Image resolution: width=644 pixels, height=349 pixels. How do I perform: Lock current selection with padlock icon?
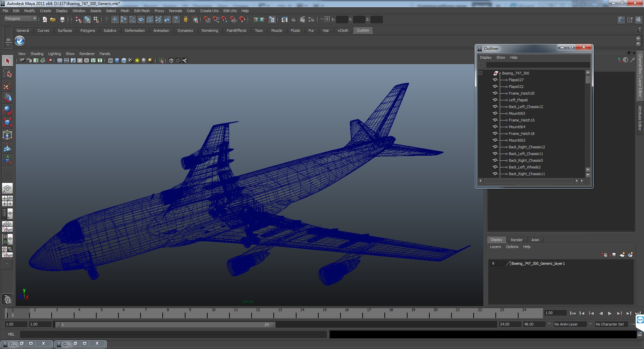185,19
